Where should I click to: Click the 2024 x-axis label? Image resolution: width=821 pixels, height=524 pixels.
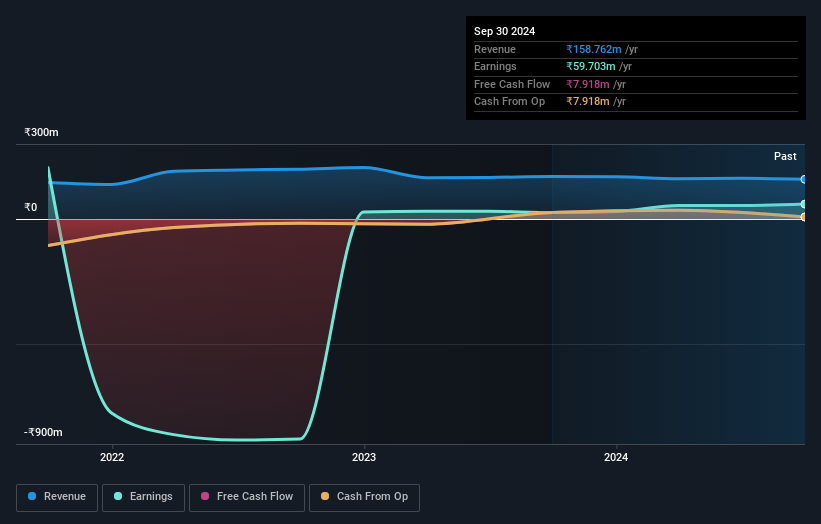click(616, 458)
